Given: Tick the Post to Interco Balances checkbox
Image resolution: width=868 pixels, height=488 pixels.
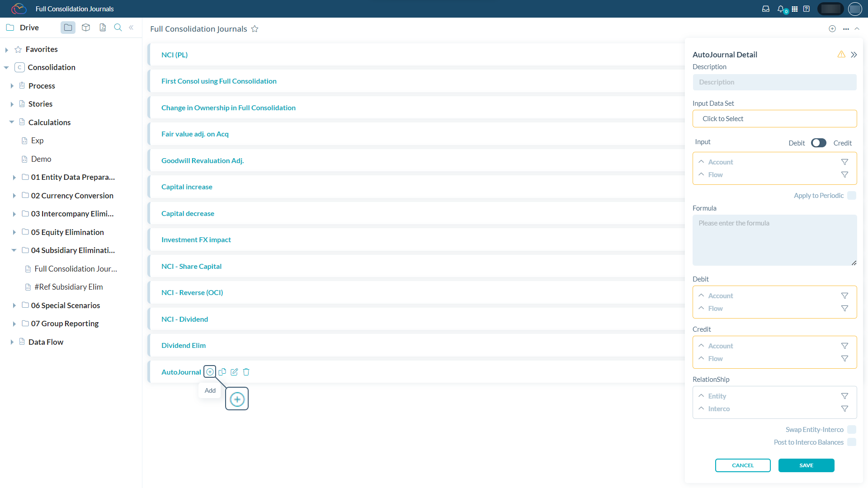Looking at the screenshot, I should click(x=851, y=442).
